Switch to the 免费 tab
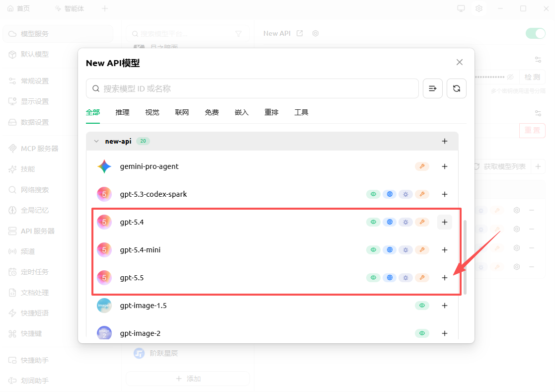Image resolution: width=555 pixels, height=392 pixels. pos(212,112)
